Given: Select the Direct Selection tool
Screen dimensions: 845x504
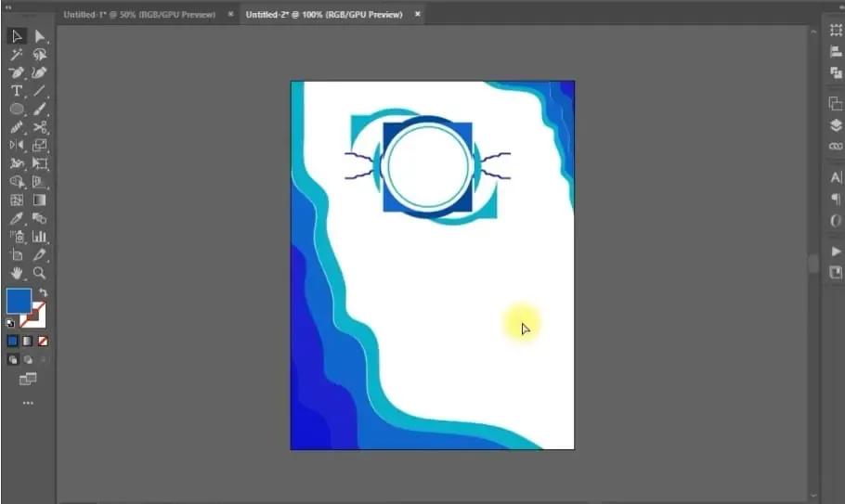Looking at the screenshot, I should pos(40,36).
